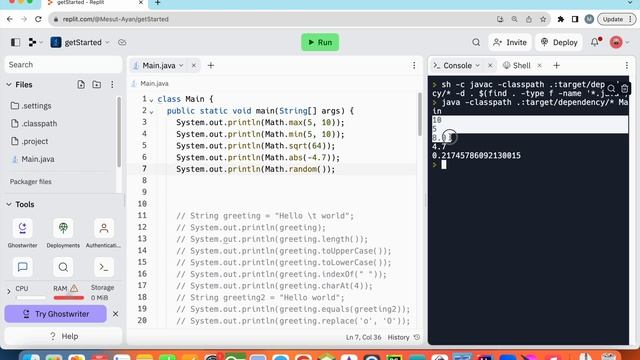Screen dimensions: 640x360
Task: Open the Deploy button
Action: coord(559,42)
